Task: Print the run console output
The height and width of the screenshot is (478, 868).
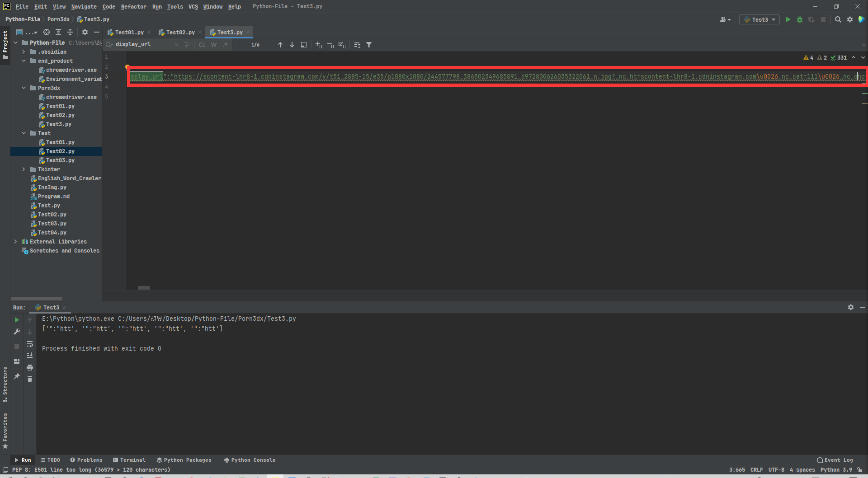Action: click(x=30, y=367)
